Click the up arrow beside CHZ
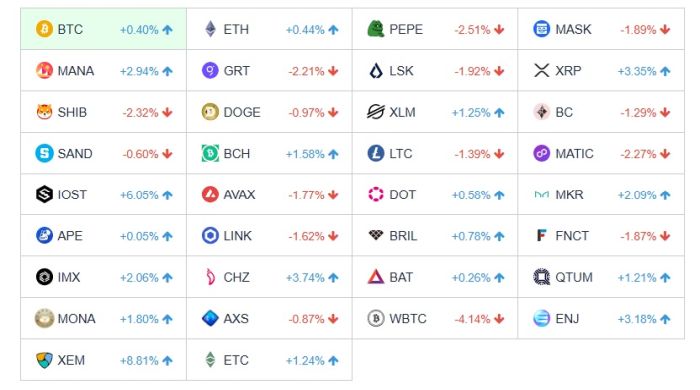 pyautogui.click(x=333, y=278)
